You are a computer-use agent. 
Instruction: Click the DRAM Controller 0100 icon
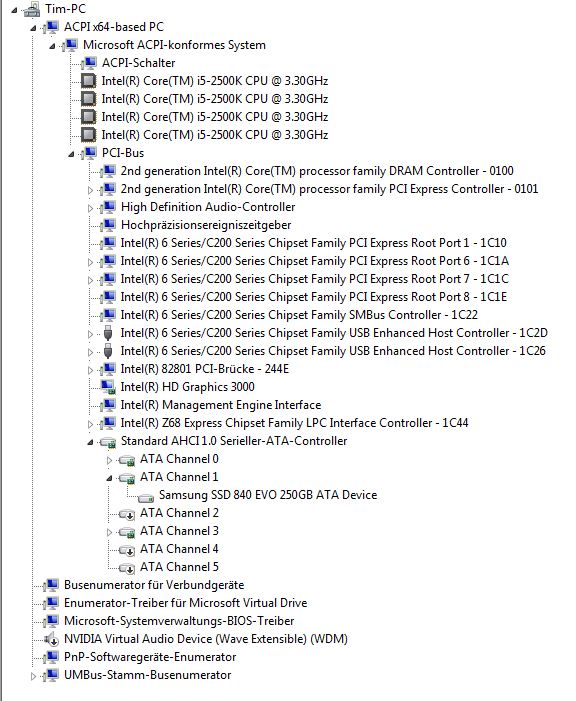[x=109, y=171]
